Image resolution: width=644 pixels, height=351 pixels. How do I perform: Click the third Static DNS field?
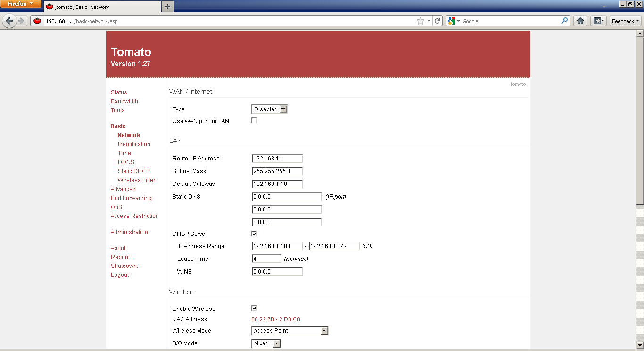[x=287, y=222]
